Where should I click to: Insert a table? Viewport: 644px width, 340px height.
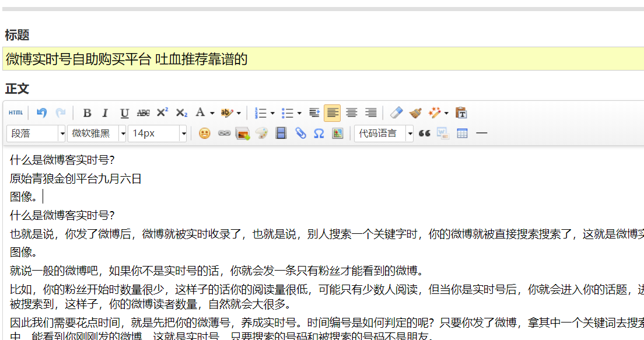pyautogui.click(x=462, y=134)
